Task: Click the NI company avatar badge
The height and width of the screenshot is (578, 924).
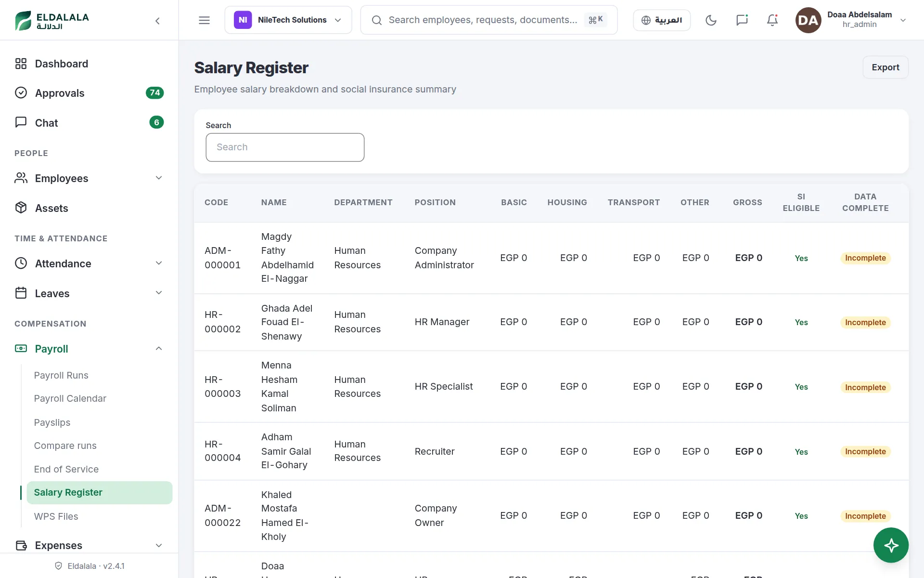Action: click(x=243, y=20)
